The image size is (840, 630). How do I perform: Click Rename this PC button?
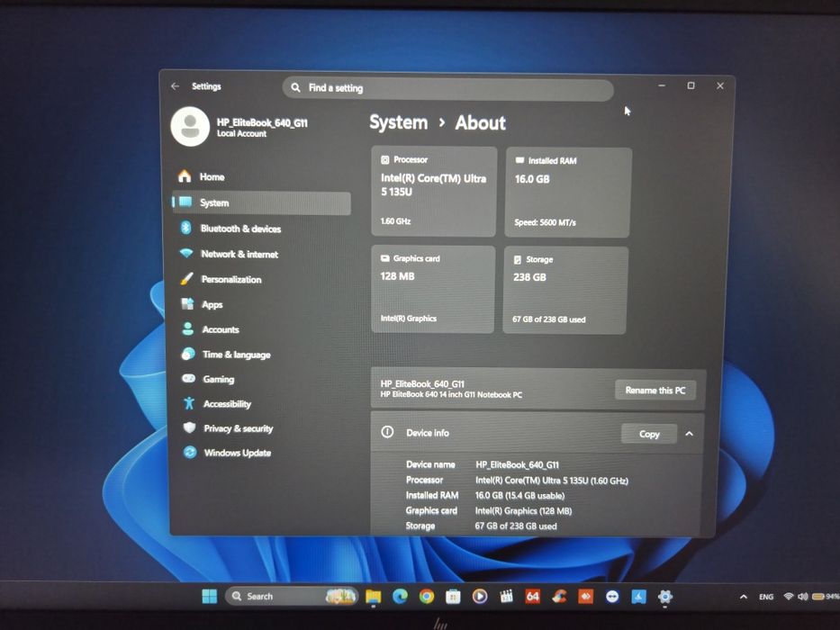tap(655, 391)
